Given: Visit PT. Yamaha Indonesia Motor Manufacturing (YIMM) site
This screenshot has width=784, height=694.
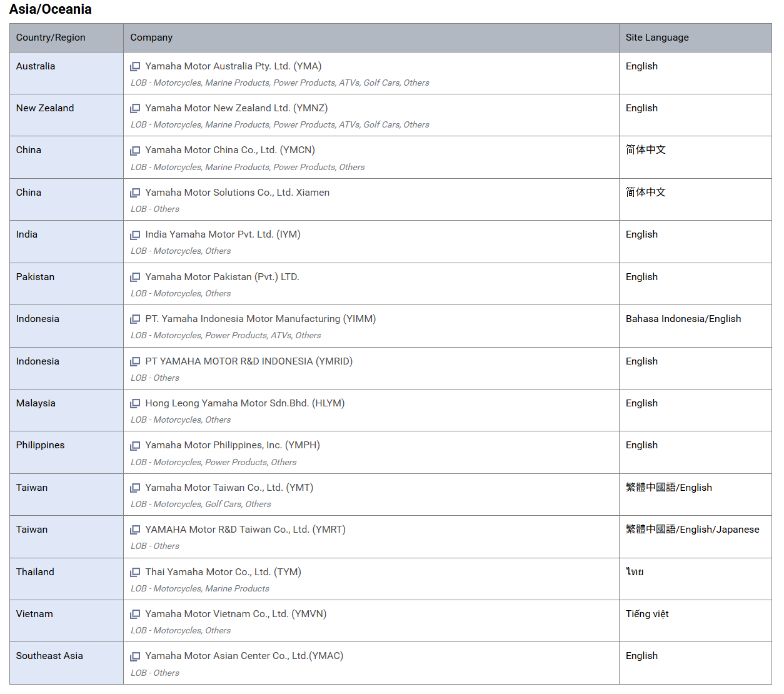Looking at the screenshot, I should click(260, 319).
